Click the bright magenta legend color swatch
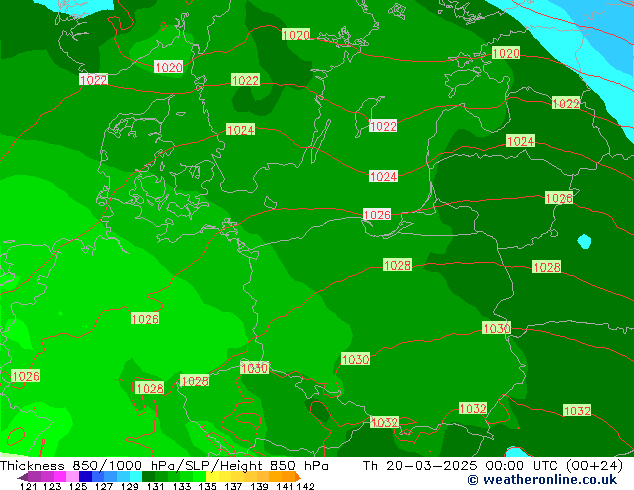The width and height of the screenshot is (634, 490). (x=60, y=476)
